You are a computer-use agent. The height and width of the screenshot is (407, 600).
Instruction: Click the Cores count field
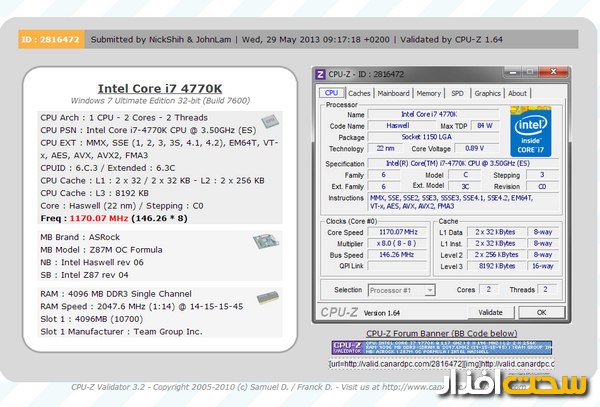click(x=489, y=290)
